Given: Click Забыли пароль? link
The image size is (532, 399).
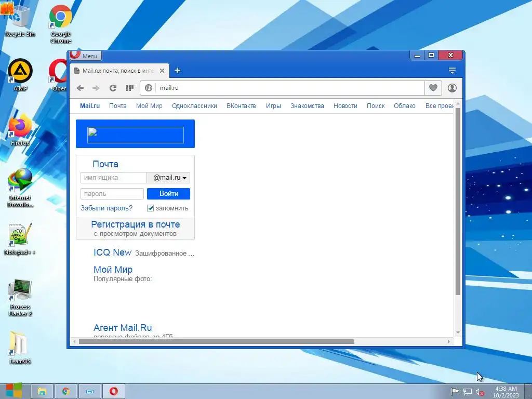Looking at the screenshot, I should click(107, 208).
